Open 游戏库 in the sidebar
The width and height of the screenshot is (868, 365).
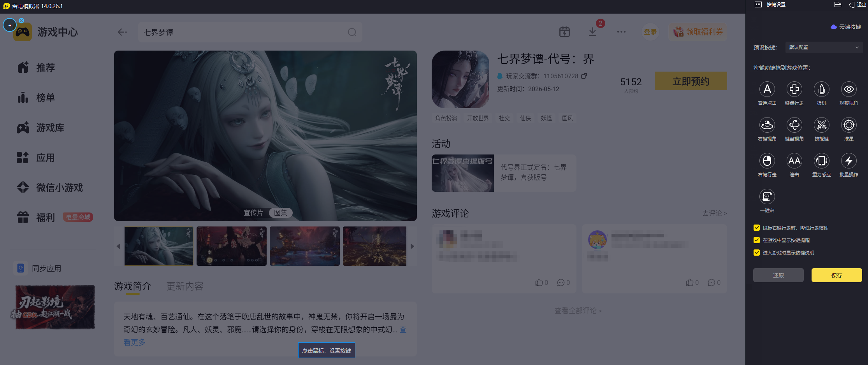(40, 128)
